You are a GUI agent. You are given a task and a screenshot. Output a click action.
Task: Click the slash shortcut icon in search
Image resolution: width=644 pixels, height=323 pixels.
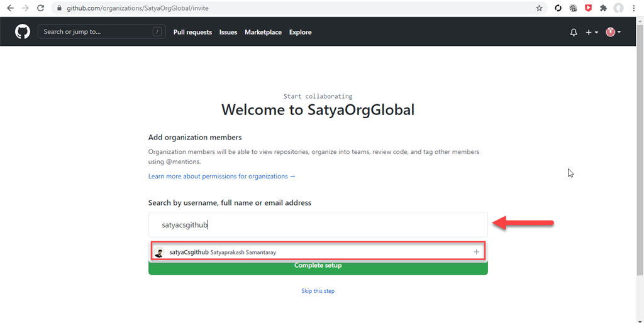coord(157,31)
